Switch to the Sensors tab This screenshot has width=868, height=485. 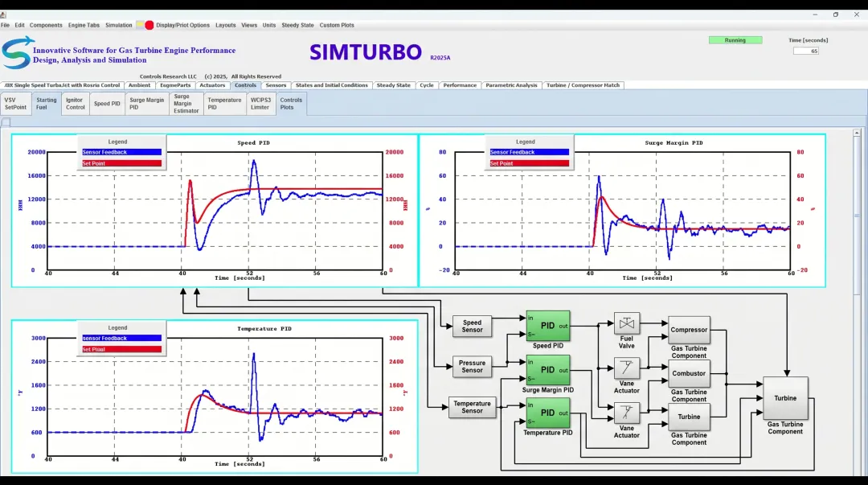(276, 85)
